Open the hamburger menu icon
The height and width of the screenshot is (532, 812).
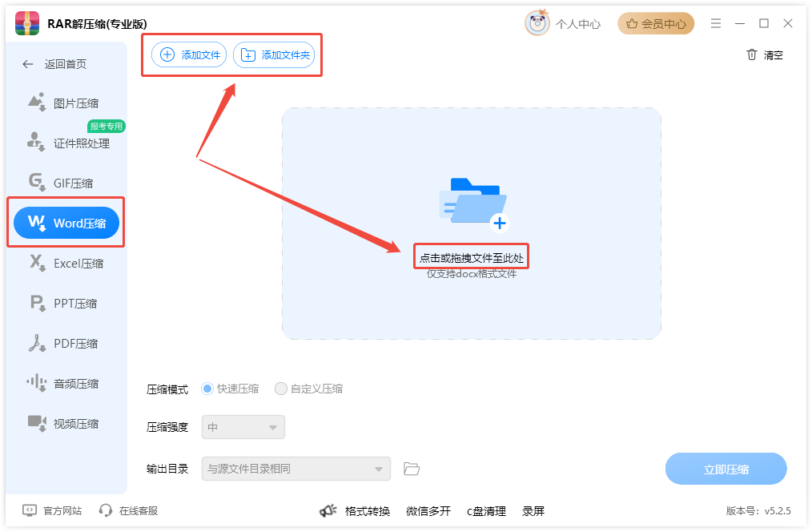pyautogui.click(x=716, y=23)
